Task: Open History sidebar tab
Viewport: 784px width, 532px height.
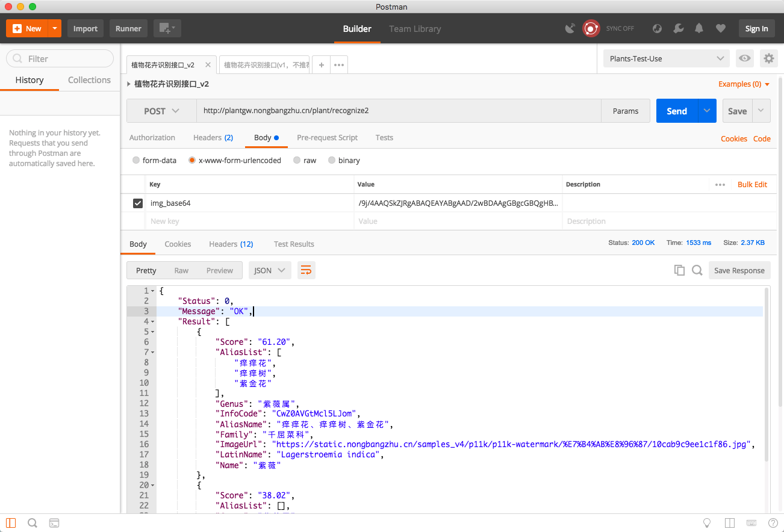Action: click(30, 80)
